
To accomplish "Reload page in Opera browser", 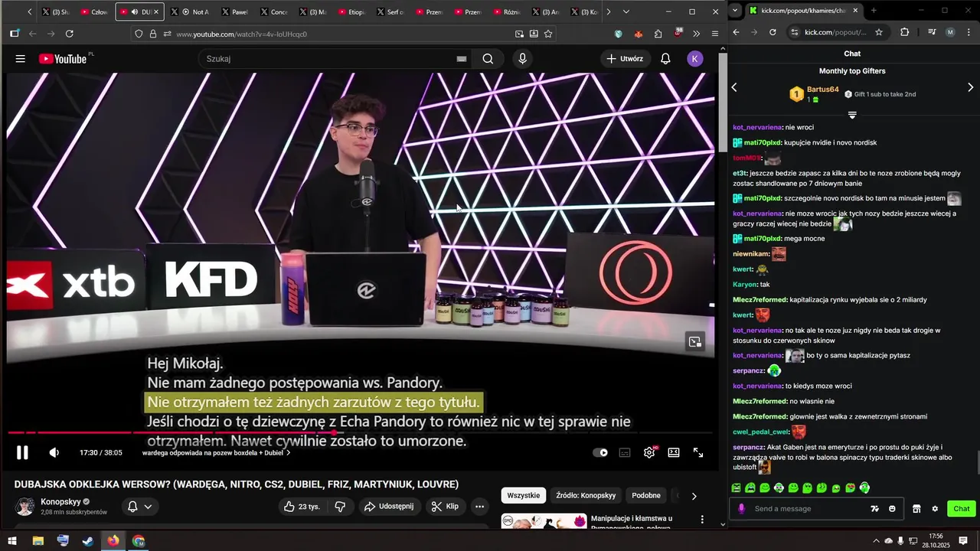I will pos(70,34).
